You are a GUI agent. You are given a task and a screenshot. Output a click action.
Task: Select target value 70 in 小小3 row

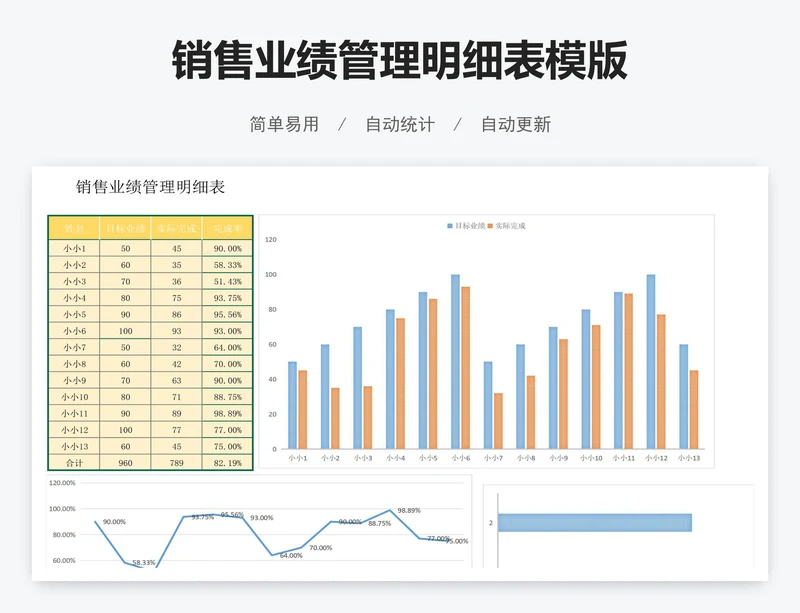(126, 281)
